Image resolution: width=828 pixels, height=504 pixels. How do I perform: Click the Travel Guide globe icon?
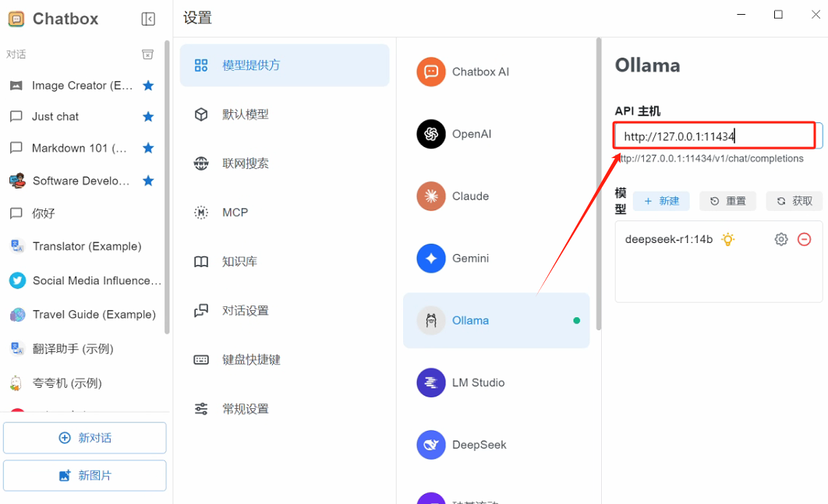17,315
